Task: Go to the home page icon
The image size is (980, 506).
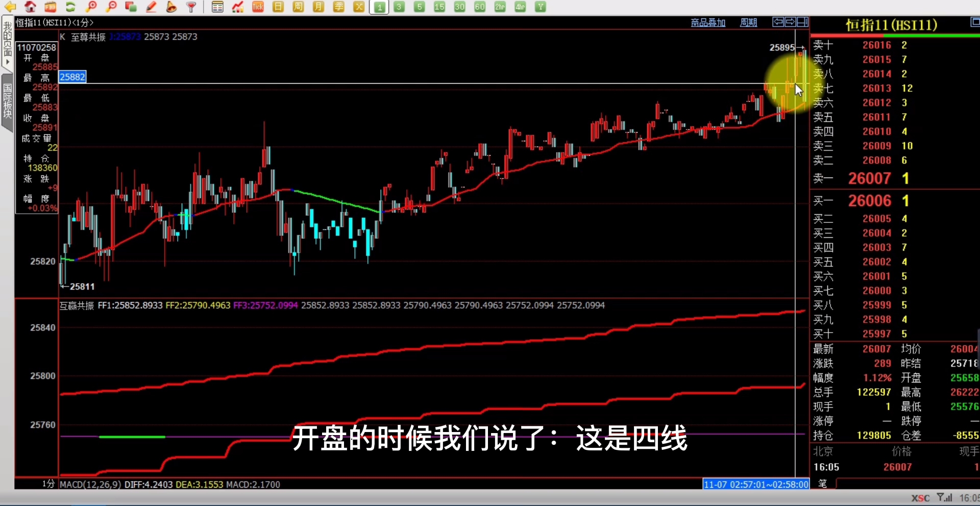Action: pos(30,7)
